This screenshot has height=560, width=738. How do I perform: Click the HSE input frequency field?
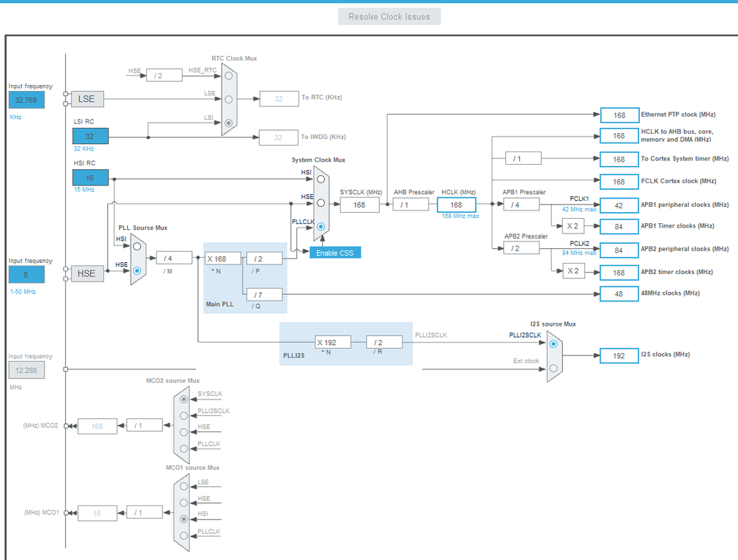point(27,274)
